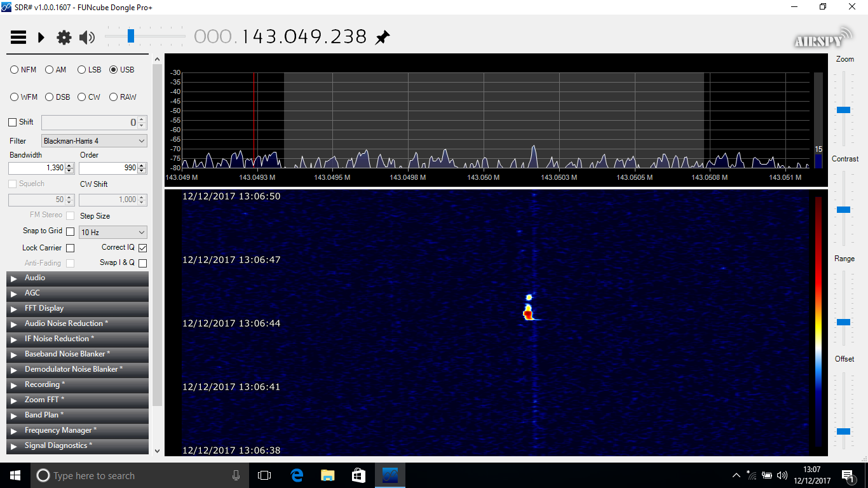Open the Wi-Fi network tray icon

tap(752, 475)
